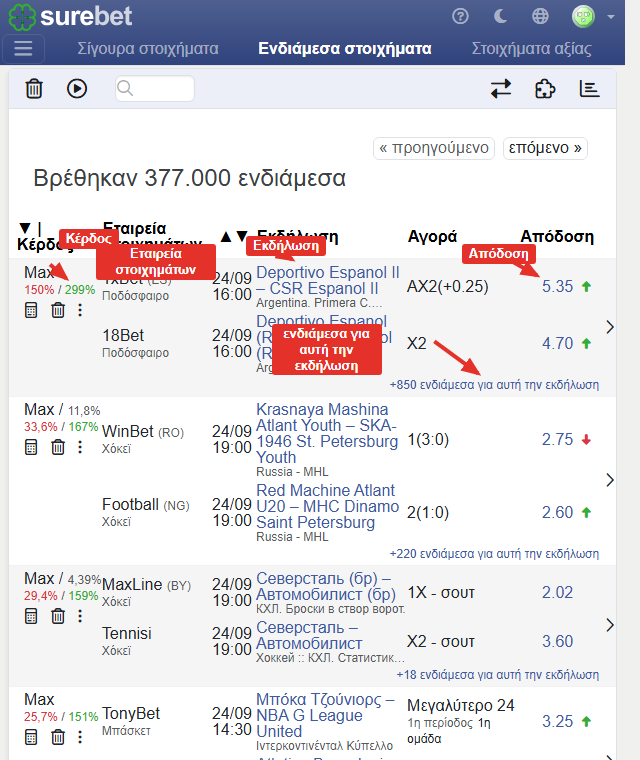Viewport: 640px width, 760px height.
Task: Delete the 33,6% / 167% row
Action: tap(58, 447)
